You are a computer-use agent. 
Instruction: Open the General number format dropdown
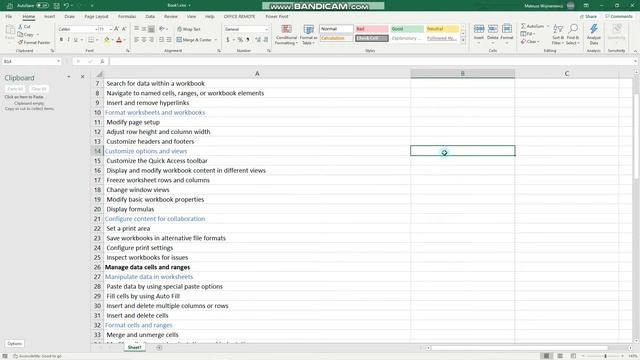[x=267, y=29]
